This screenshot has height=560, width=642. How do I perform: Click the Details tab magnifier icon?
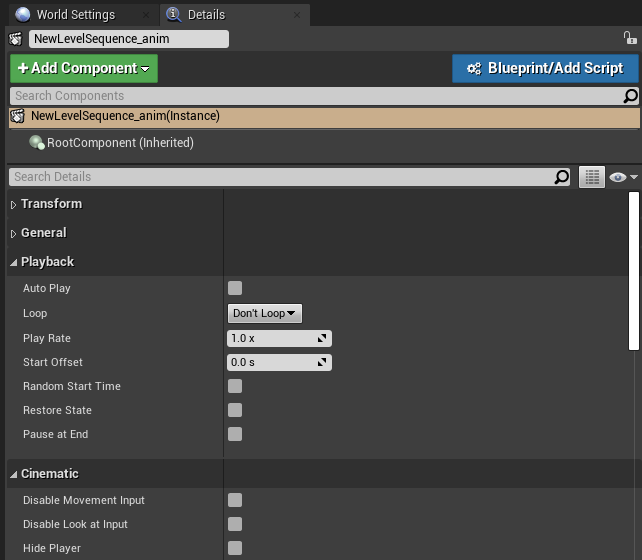(x=174, y=15)
